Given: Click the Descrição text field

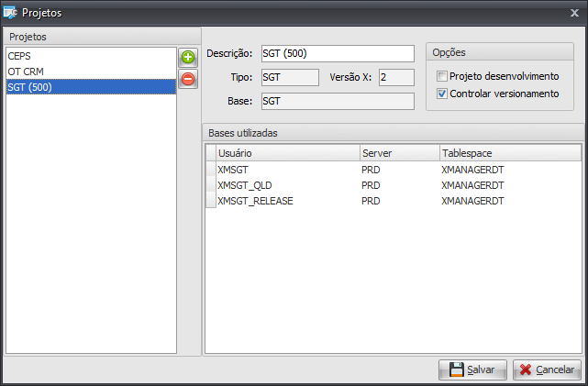Looking at the screenshot, I should [x=337, y=54].
